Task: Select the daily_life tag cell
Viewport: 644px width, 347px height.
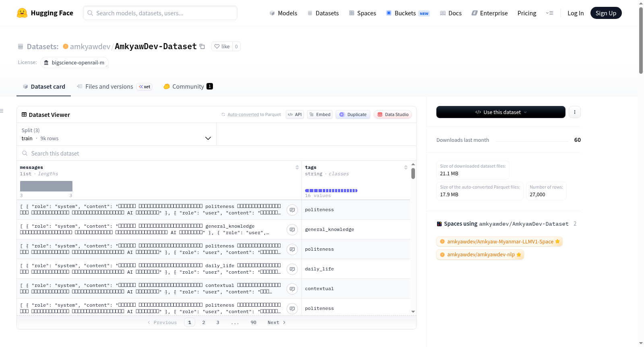Action: click(x=356, y=269)
